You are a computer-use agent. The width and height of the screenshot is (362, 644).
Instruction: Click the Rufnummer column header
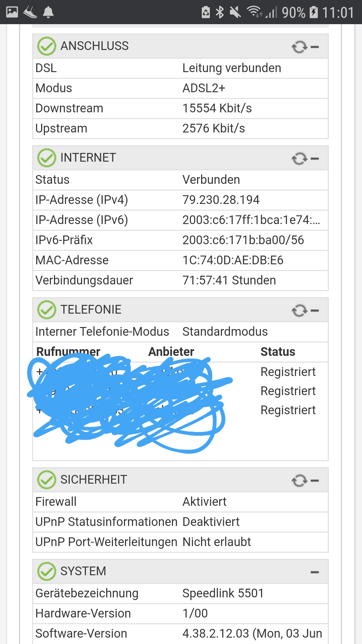pos(68,352)
